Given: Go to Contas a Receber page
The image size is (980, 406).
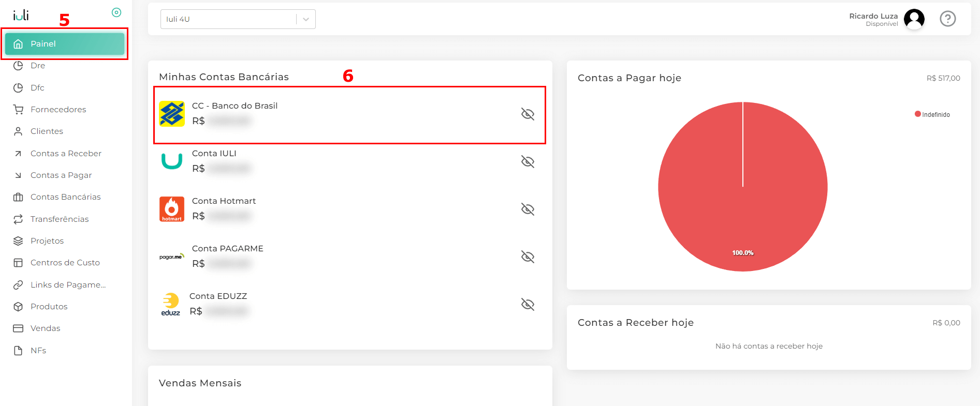Looking at the screenshot, I should [x=66, y=154].
